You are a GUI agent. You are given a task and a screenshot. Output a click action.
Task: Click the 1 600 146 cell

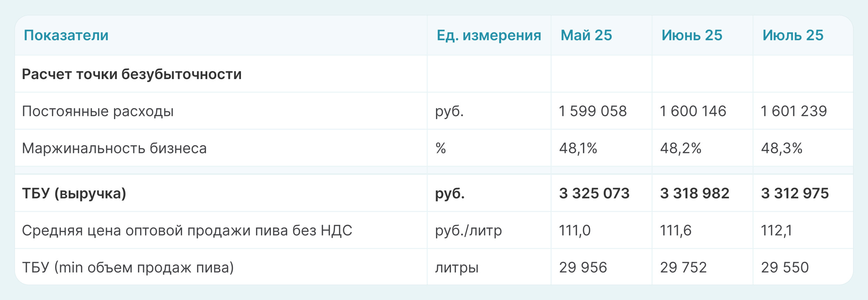click(x=693, y=111)
